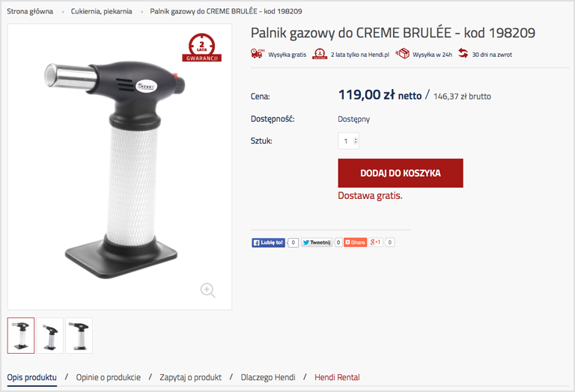Open the Opinie o produkcie tab
Viewport: 575px width, 392px height.
(108, 377)
